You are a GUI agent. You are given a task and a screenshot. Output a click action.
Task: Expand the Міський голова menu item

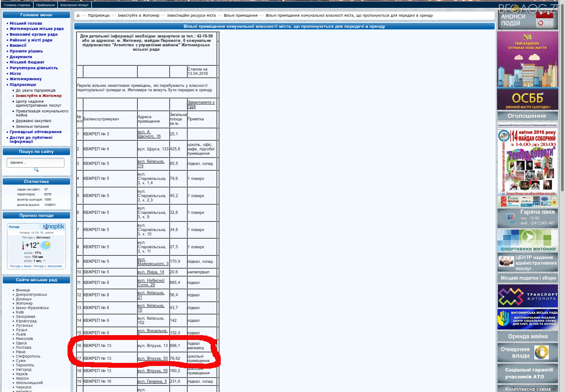26,23
